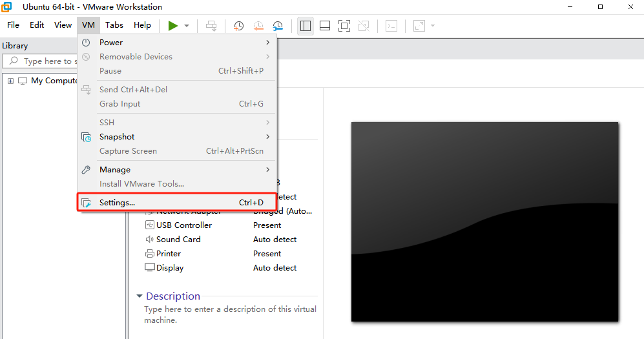Toggle the thumbnail bar view icon
The height and width of the screenshot is (339, 644).
pyautogui.click(x=325, y=26)
